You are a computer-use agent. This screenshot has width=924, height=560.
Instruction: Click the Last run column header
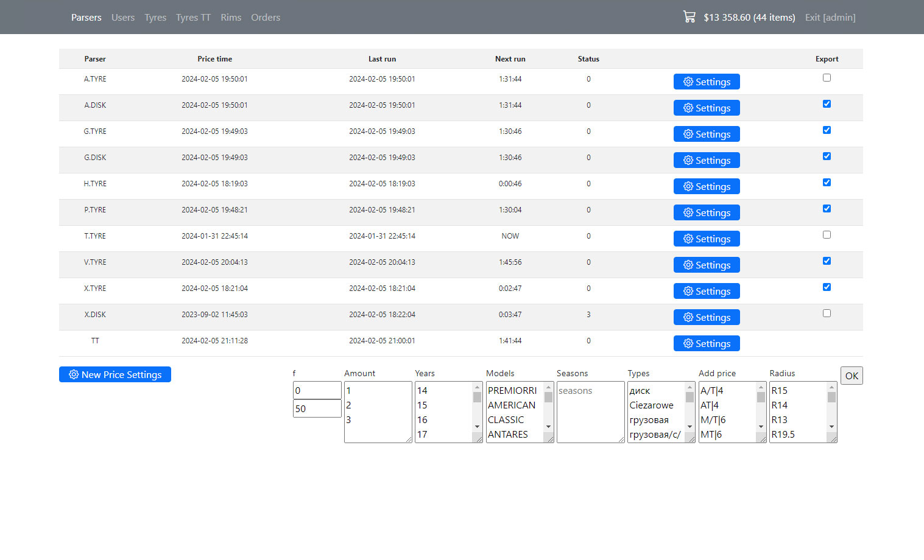click(x=382, y=59)
